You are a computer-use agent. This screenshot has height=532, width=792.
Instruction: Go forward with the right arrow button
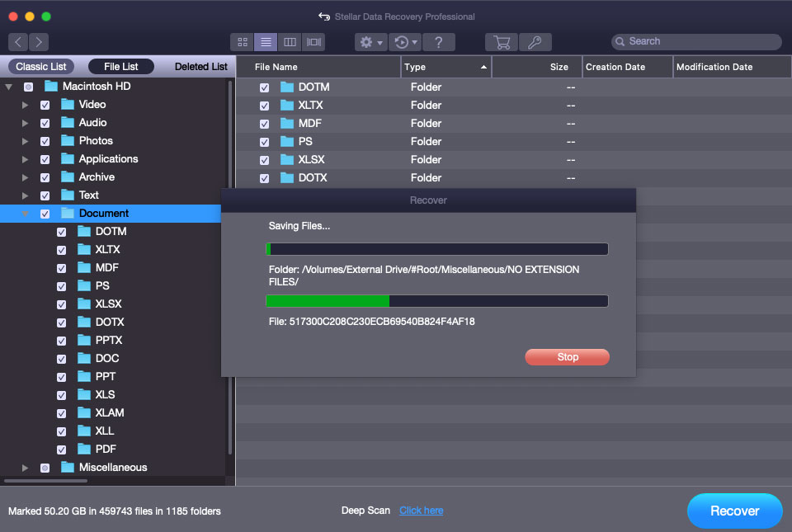[39, 42]
